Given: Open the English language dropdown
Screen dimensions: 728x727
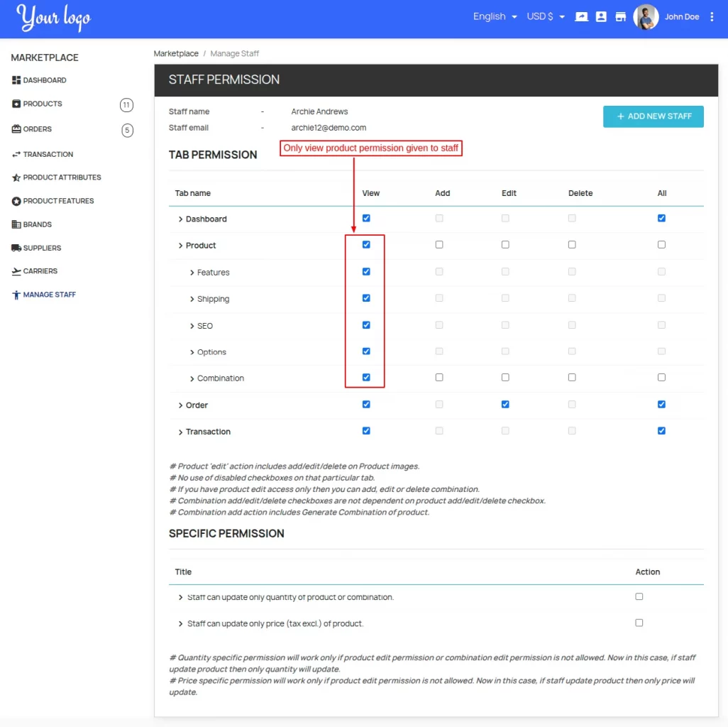Looking at the screenshot, I should pyautogui.click(x=495, y=17).
